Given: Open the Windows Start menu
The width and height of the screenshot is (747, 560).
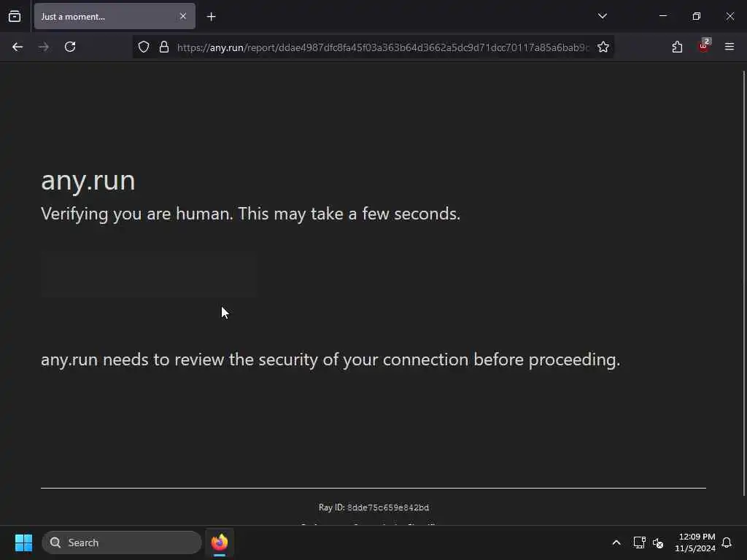Looking at the screenshot, I should coord(23,542).
